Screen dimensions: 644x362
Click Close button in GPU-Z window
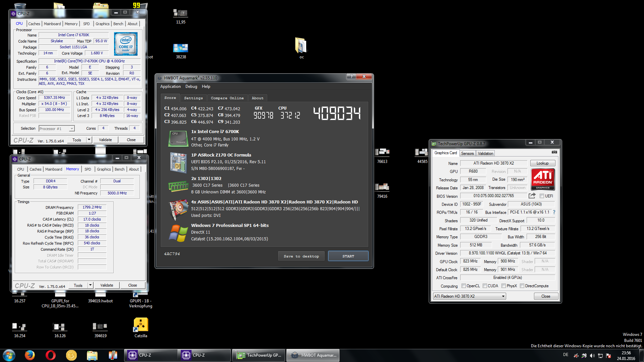(546, 296)
